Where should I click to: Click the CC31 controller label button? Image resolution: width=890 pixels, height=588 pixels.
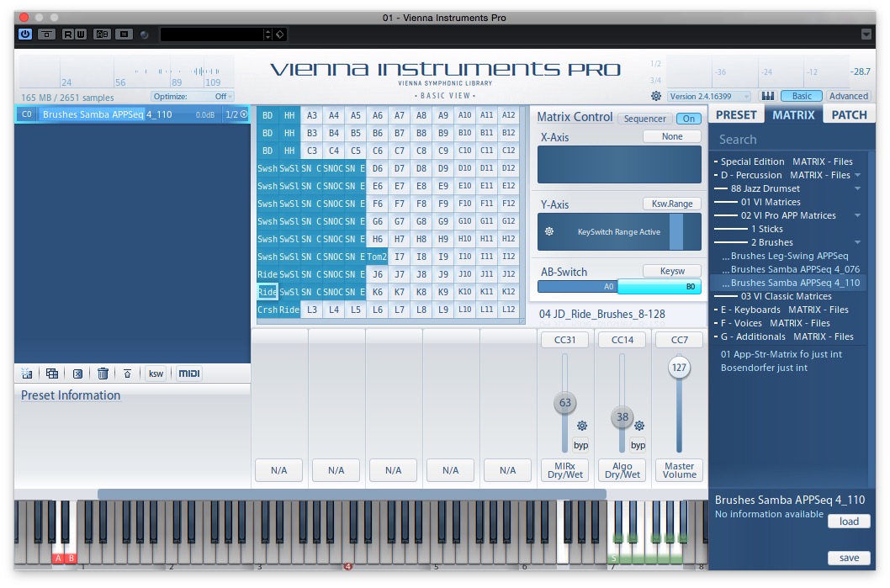pyautogui.click(x=564, y=339)
